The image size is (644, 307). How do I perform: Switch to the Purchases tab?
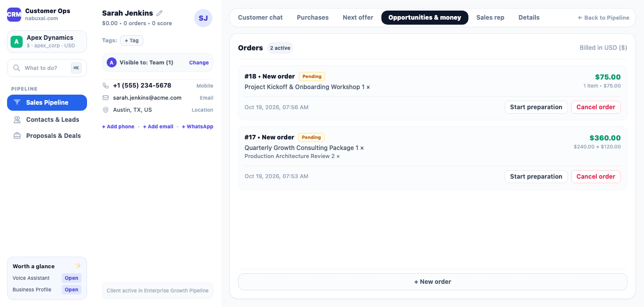coord(312,18)
